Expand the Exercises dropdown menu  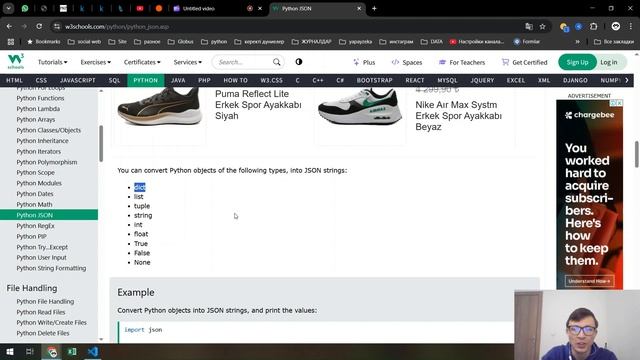96,62
